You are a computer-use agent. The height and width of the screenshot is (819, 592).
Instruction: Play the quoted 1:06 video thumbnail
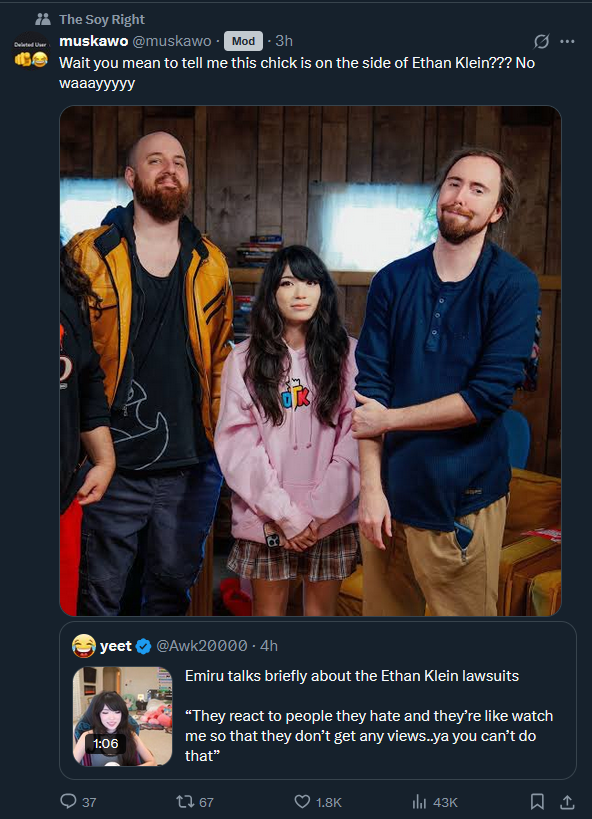click(x=122, y=716)
